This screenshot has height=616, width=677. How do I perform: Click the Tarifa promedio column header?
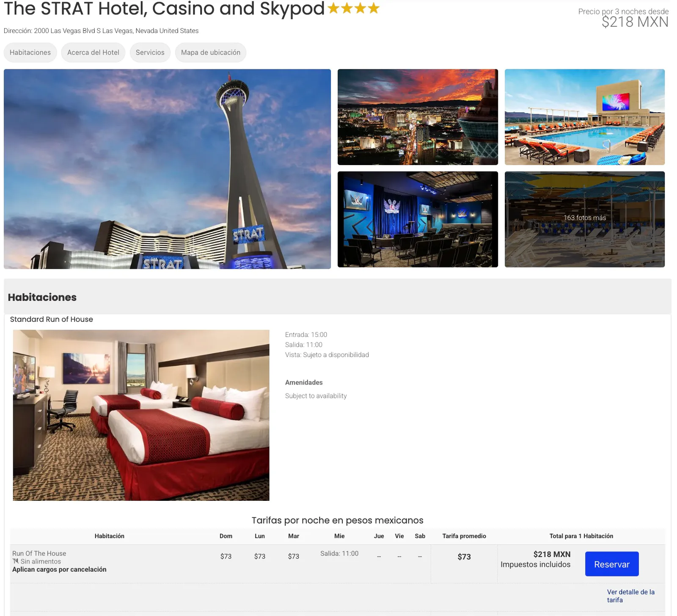click(464, 536)
